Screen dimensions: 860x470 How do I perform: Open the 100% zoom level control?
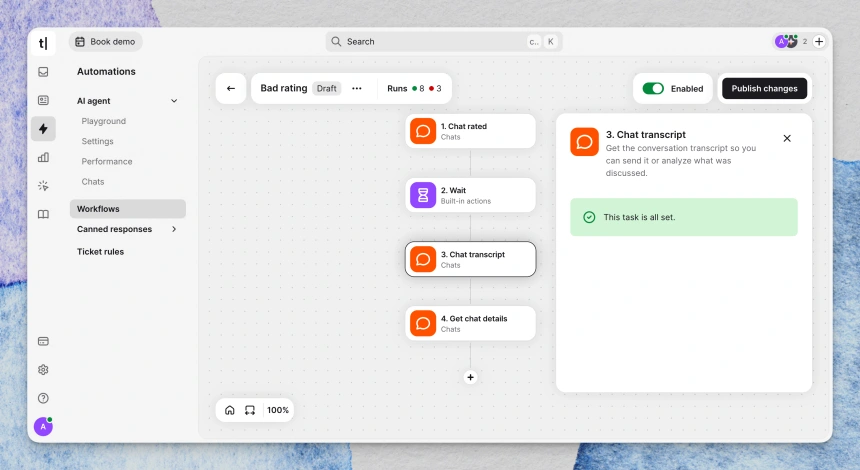[x=278, y=410]
